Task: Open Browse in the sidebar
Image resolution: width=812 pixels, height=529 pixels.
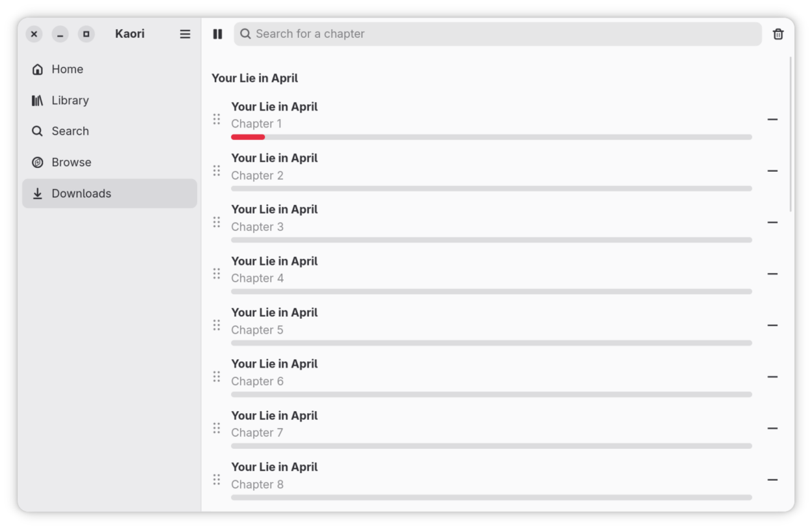Action: coord(109,162)
